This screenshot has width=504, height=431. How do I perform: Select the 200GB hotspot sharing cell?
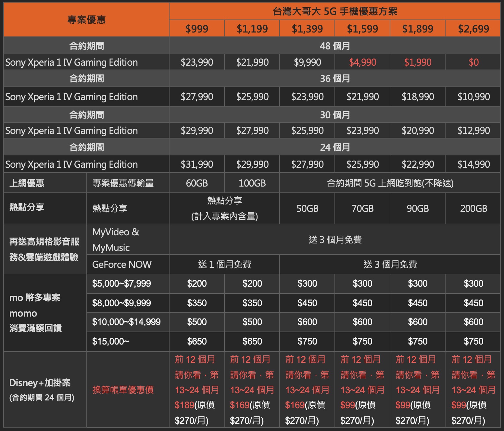pos(473,208)
